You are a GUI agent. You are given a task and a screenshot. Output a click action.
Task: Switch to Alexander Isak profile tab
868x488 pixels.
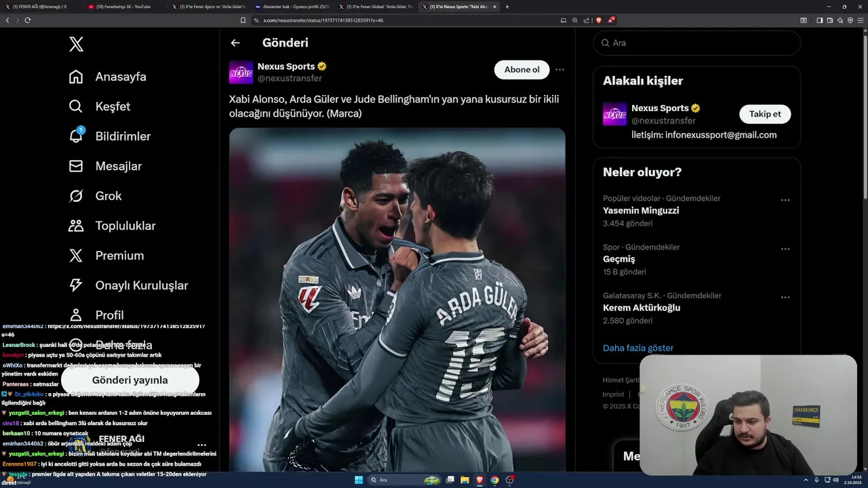tap(292, 7)
